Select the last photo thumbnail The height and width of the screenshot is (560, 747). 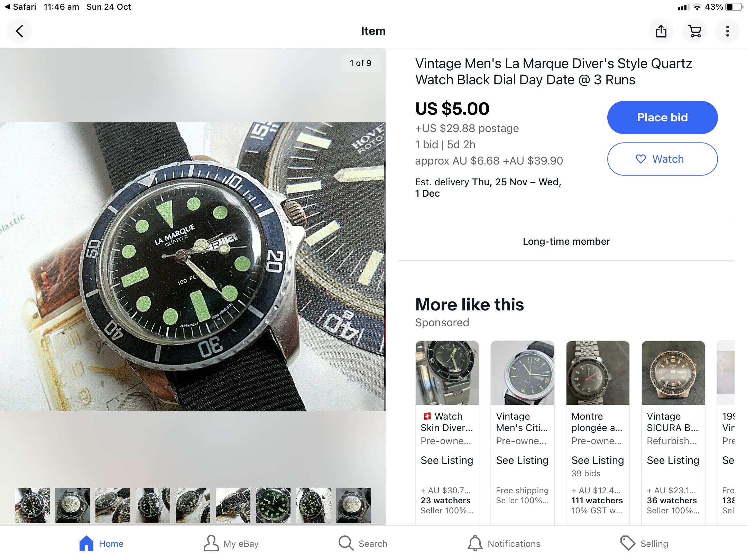(x=353, y=505)
